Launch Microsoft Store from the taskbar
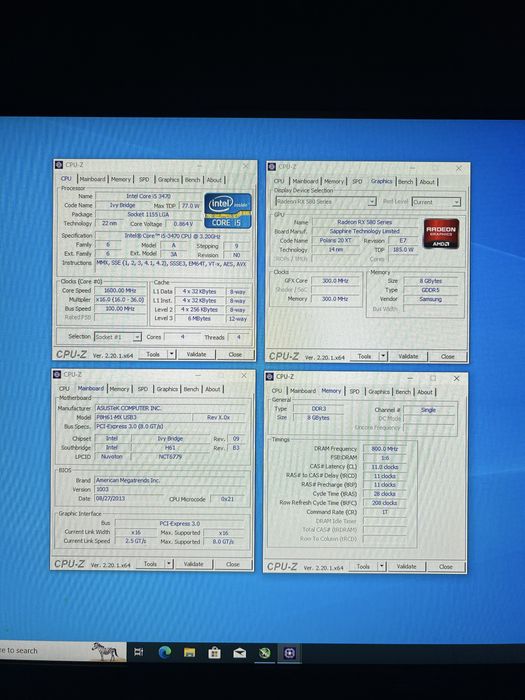The height and width of the screenshot is (700, 525). click(214, 653)
